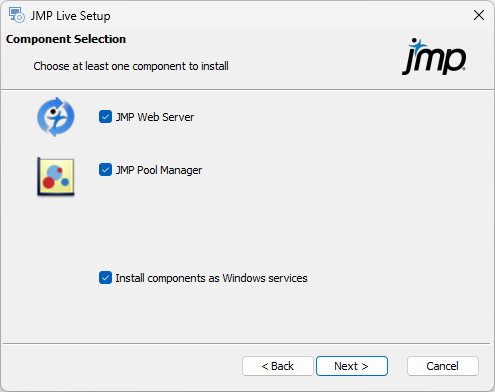Close the JMP Live Setup window
495x392 pixels.
[x=479, y=15]
